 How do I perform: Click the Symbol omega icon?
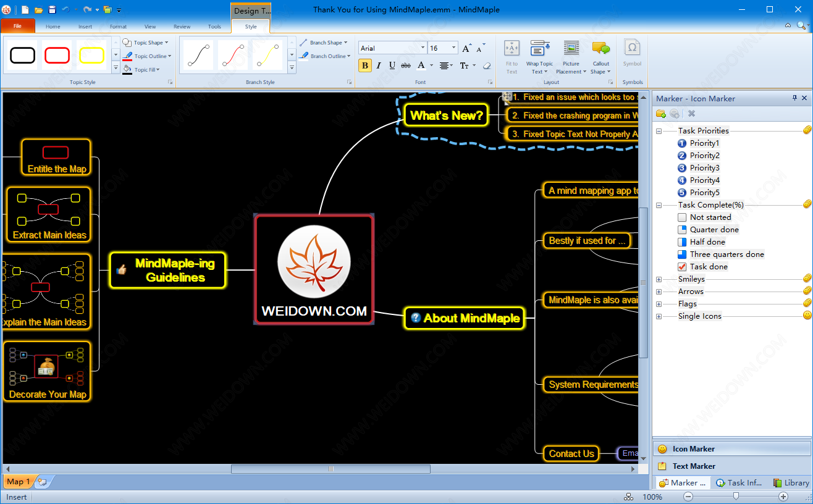632,53
